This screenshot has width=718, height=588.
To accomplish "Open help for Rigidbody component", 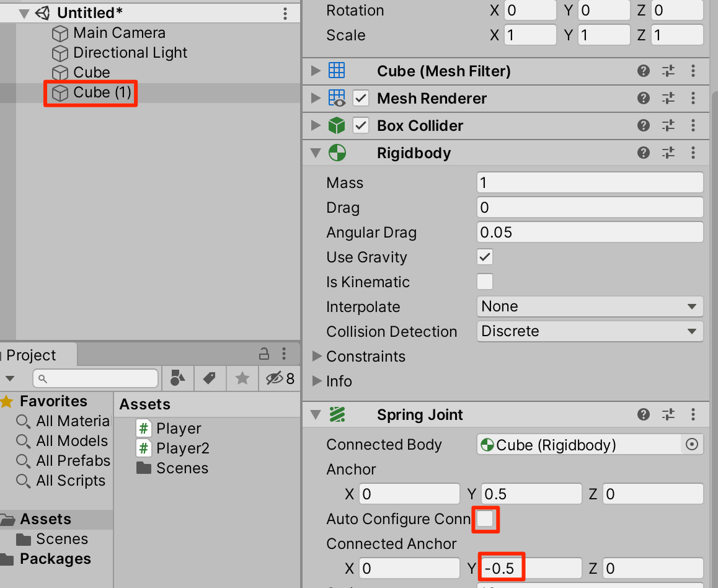I will point(644,153).
